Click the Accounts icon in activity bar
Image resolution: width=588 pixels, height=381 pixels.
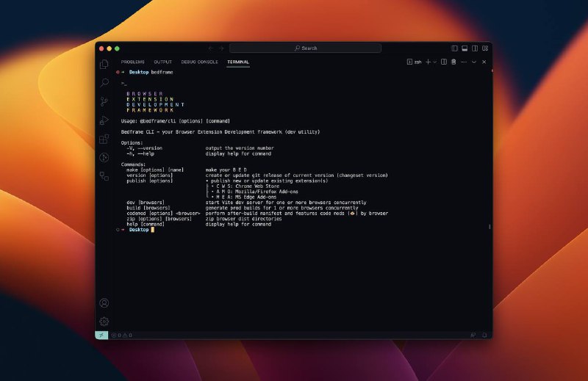(x=104, y=302)
